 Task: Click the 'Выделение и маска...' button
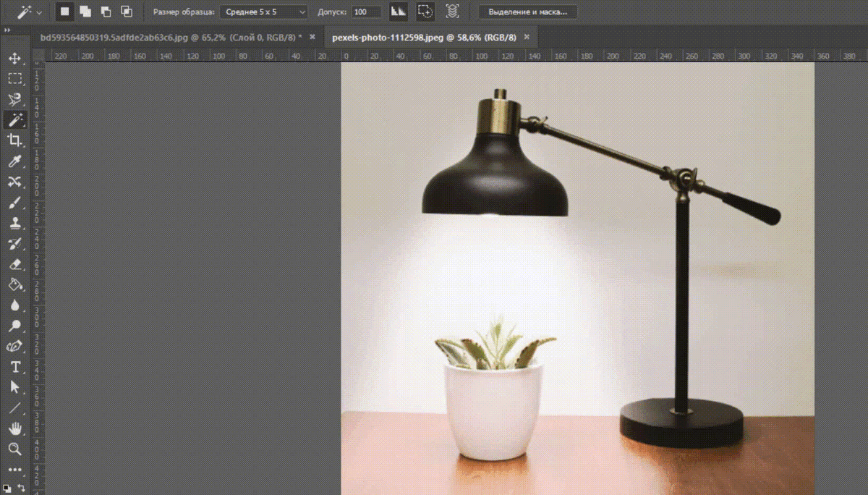528,12
